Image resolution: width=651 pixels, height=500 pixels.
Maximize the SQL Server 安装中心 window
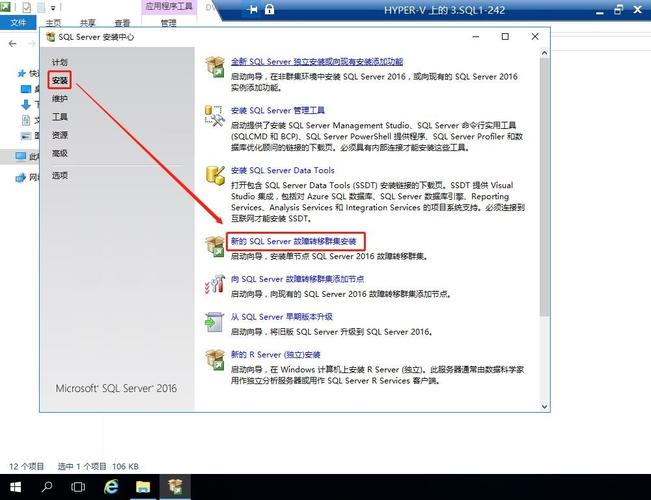pyautogui.click(x=505, y=37)
